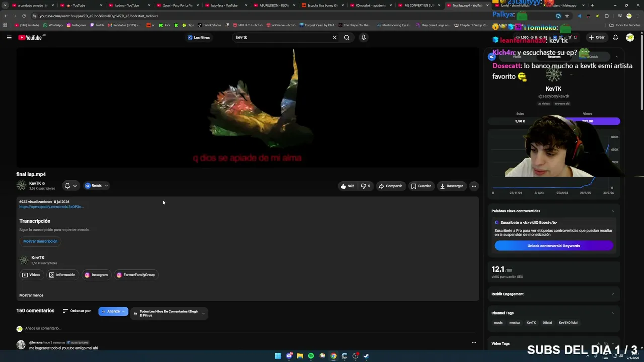Start voice search with the microphone
644x362 pixels.
coord(363,37)
